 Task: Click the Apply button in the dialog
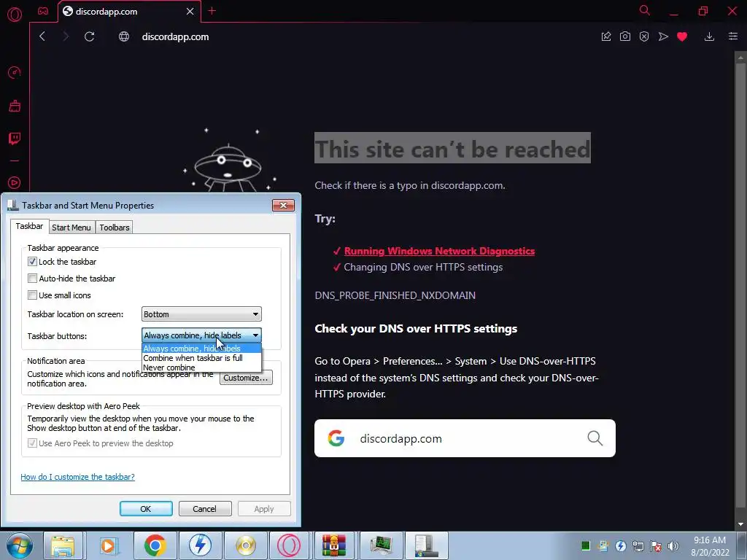[264, 508]
